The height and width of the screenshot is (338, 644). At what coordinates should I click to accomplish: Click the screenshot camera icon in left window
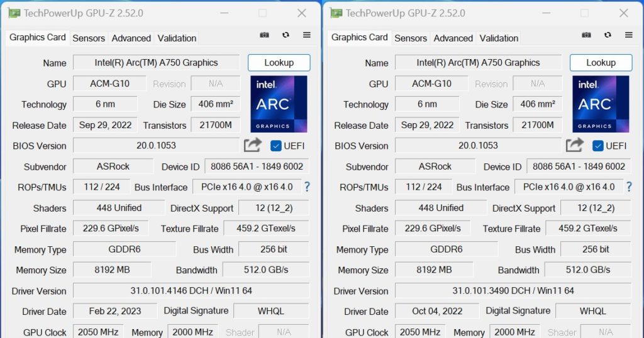pyautogui.click(x=265, y=35)
